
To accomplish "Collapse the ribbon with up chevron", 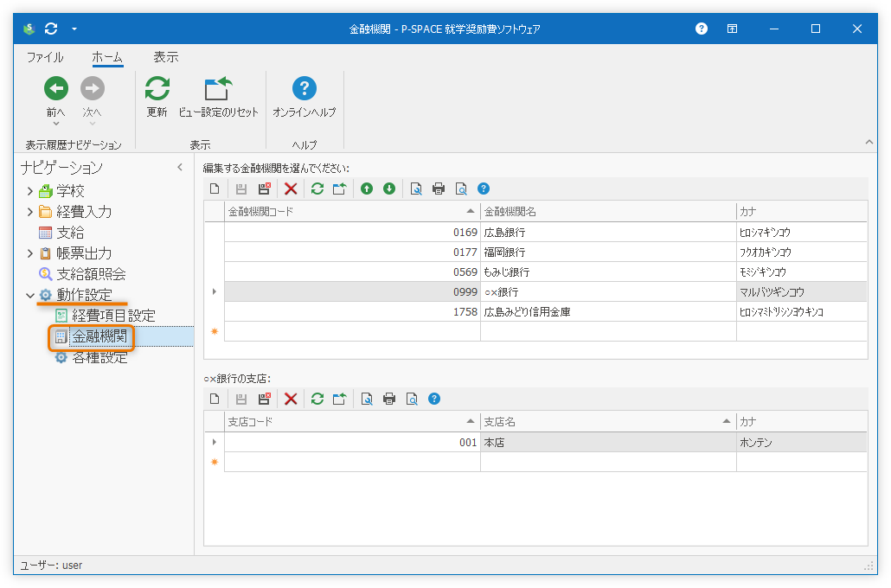I will coord(869,142).
